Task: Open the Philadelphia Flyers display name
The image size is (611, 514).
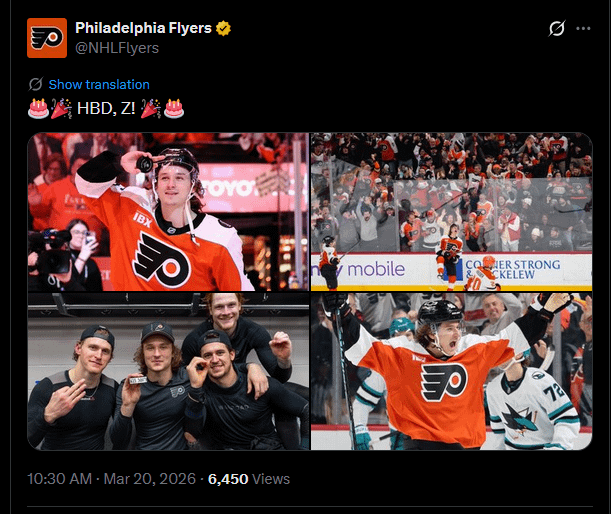Action: coord(143,28)
